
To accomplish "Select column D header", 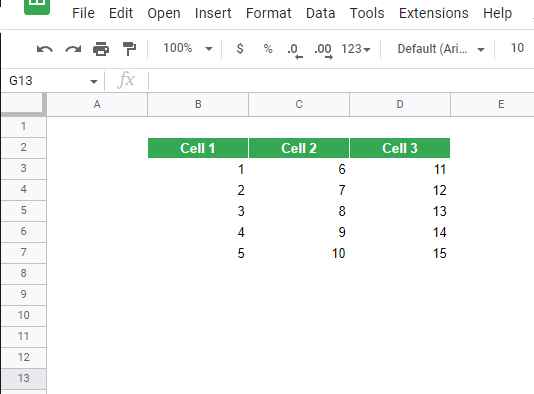I will (x=400, y=104).
